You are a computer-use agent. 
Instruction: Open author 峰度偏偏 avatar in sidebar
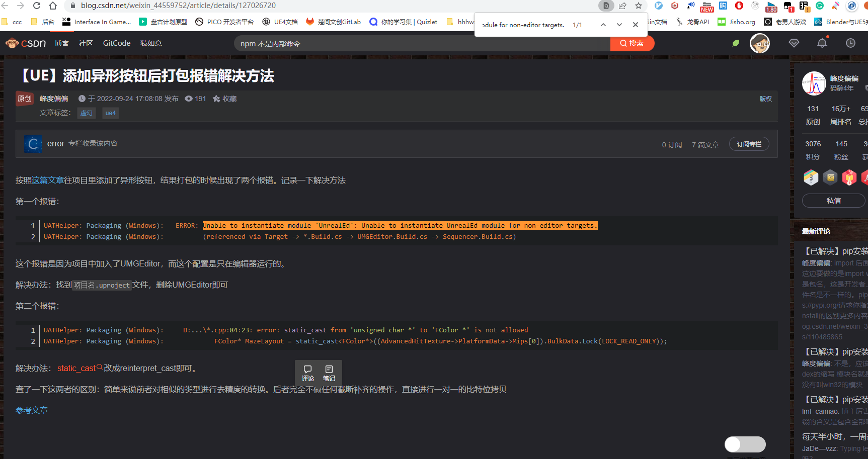(814, 83)
